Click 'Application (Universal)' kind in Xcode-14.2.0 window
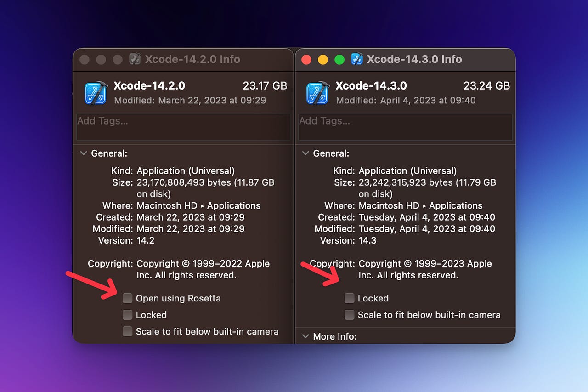588x392 pixels. coord(186,171)
